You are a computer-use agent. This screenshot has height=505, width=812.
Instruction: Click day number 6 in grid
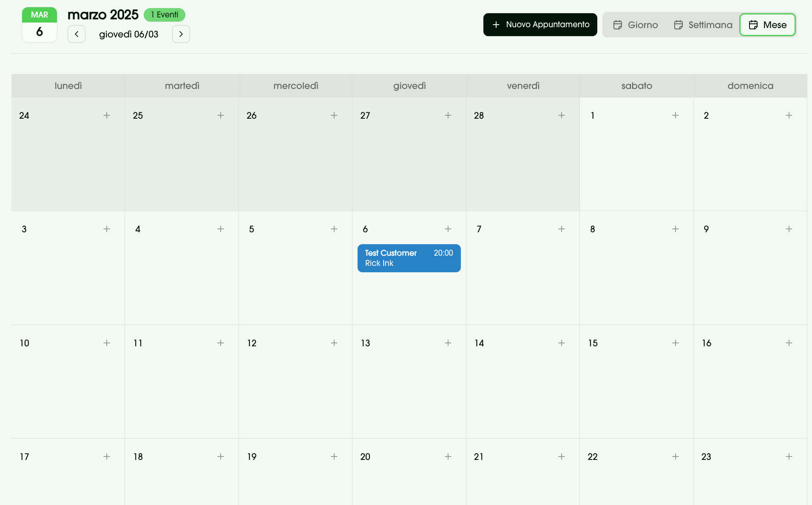tap(365, 229)
